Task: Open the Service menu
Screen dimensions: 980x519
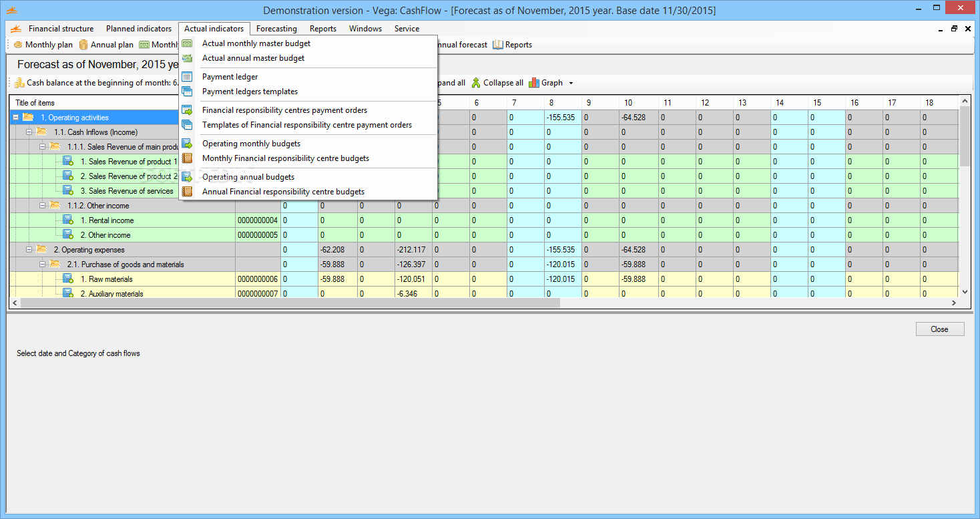Action: point(407,29)
